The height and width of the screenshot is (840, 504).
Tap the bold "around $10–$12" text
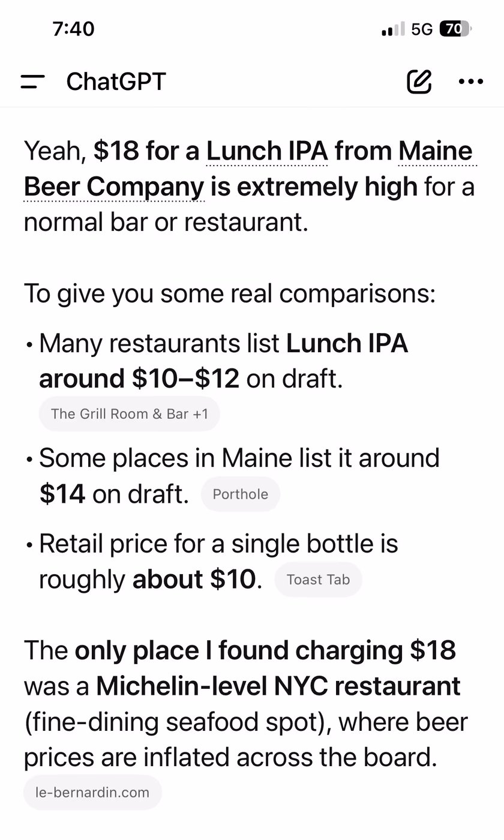click(139, 379)
